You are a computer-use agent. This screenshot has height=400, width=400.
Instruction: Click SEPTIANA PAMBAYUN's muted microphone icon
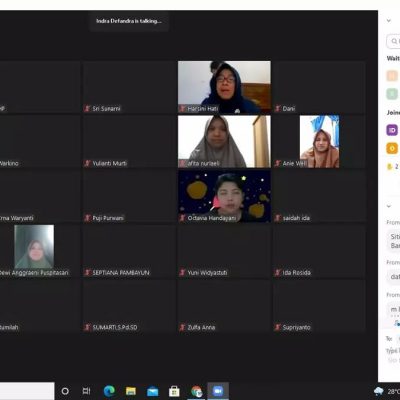point(87,272)
